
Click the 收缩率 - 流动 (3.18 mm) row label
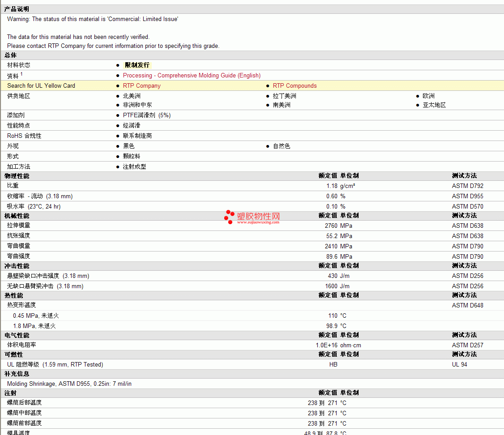[40, 196]
